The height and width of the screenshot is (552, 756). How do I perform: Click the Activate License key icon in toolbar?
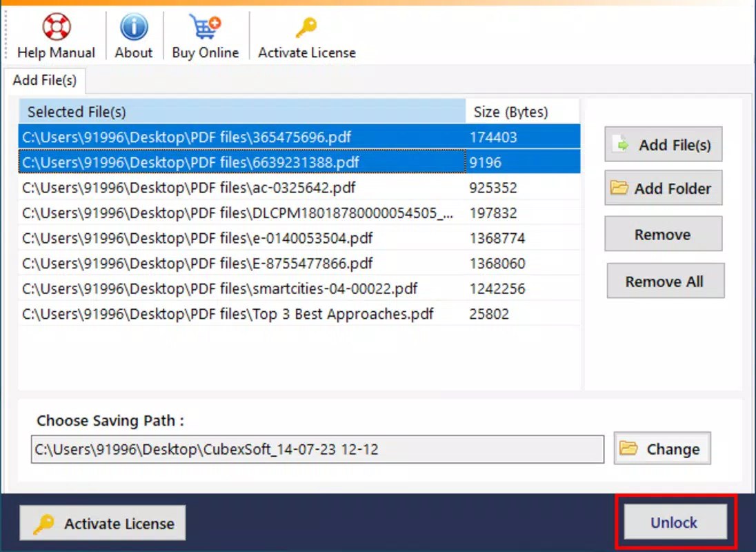307,28
